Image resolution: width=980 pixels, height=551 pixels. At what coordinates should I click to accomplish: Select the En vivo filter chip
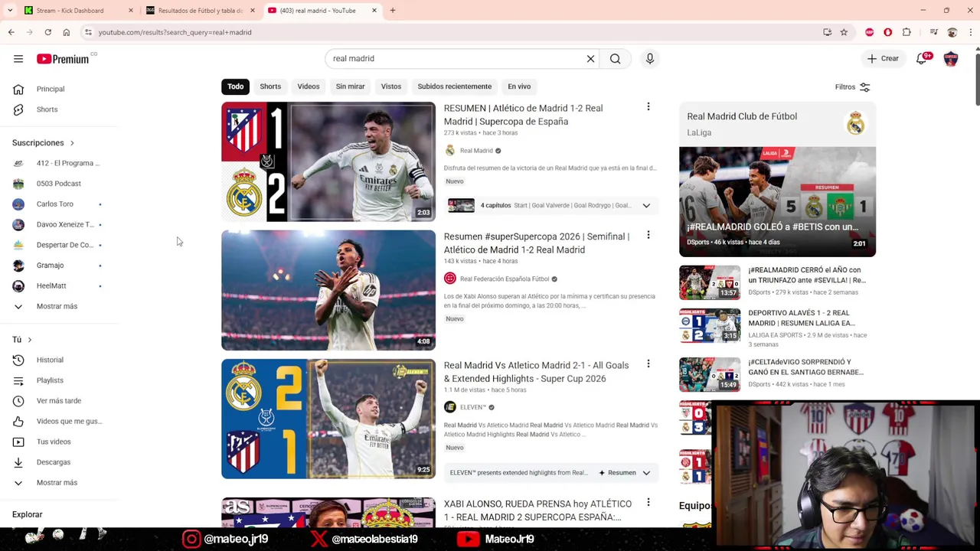pos(519,86)
